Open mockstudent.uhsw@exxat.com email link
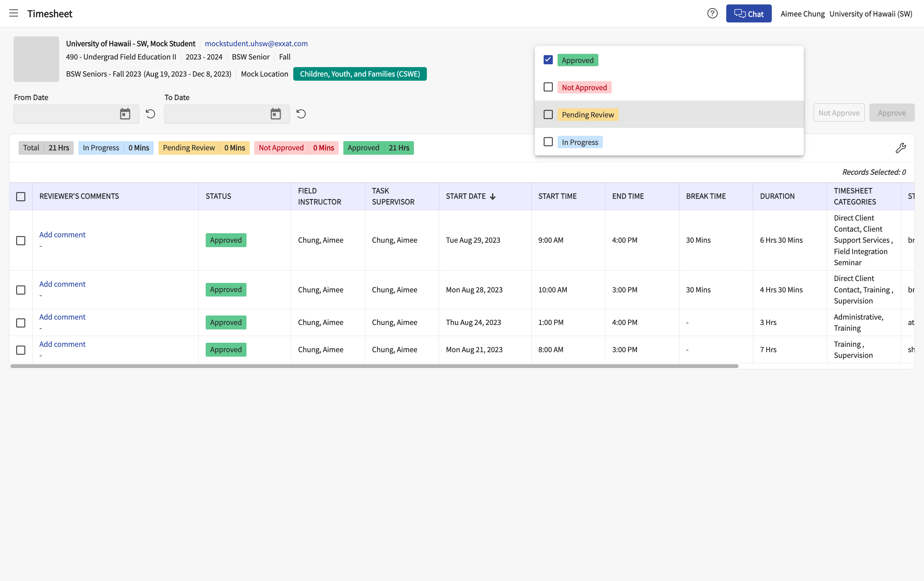924x581 pixels. tap(256, 43)
